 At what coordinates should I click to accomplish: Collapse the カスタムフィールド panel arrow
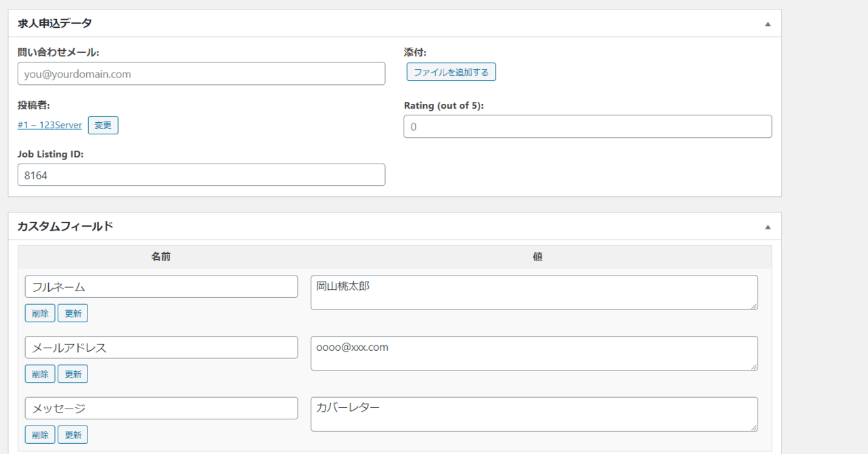(x=768, y=227)
